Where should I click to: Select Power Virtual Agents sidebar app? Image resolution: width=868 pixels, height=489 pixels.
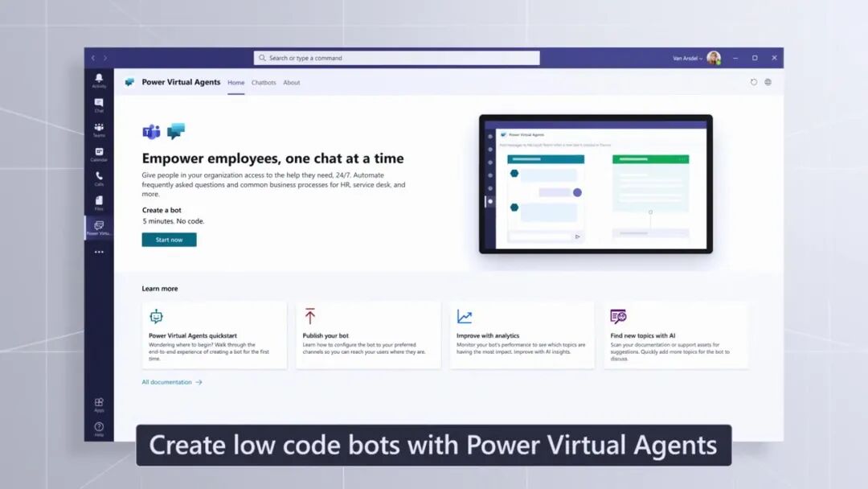99,228
